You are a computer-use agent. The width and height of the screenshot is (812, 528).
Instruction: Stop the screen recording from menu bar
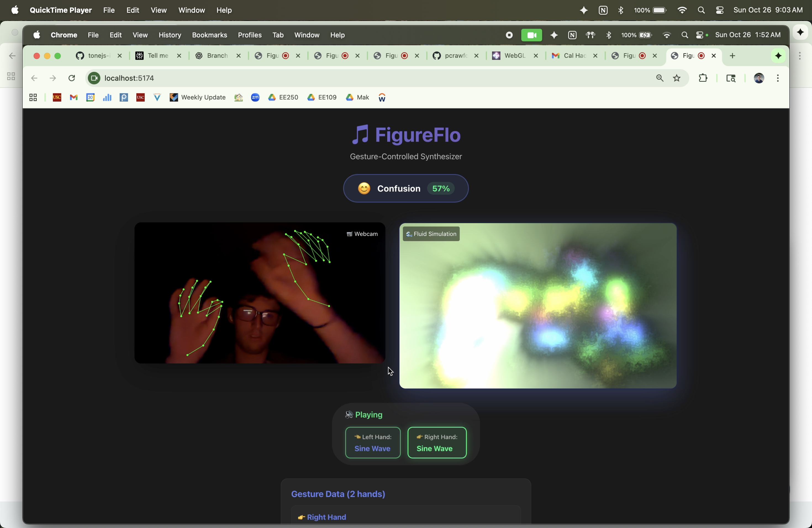pos(509,35)
